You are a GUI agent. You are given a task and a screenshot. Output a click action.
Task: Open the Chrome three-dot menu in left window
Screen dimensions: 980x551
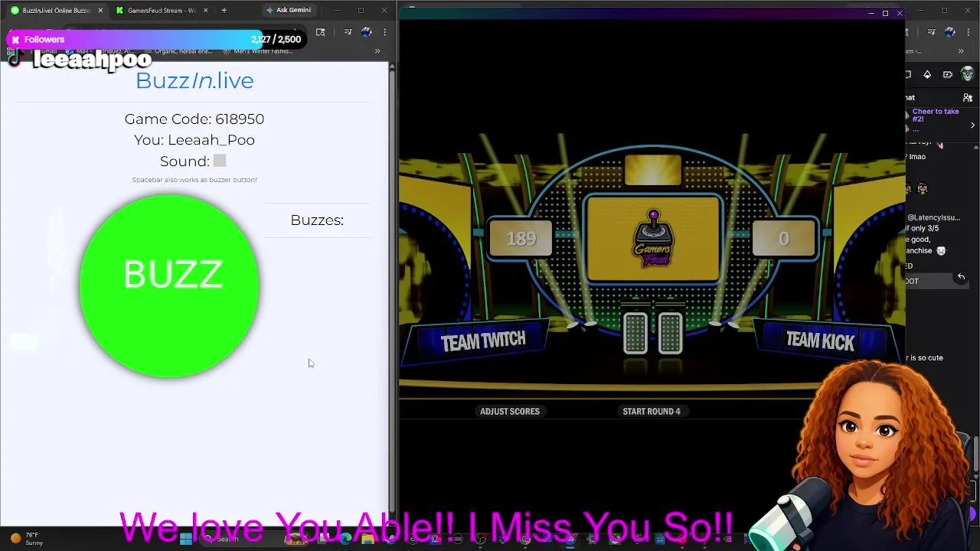pos(384,32)
